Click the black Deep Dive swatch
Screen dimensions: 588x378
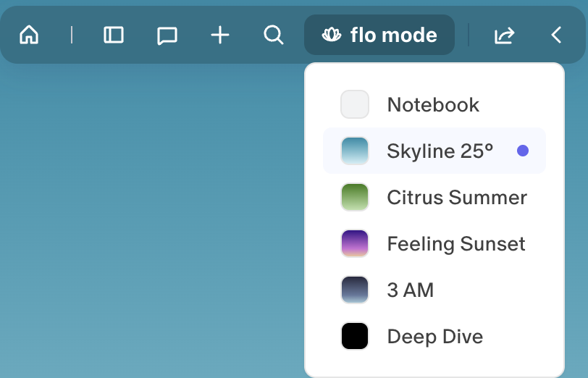tap(355, 337)
